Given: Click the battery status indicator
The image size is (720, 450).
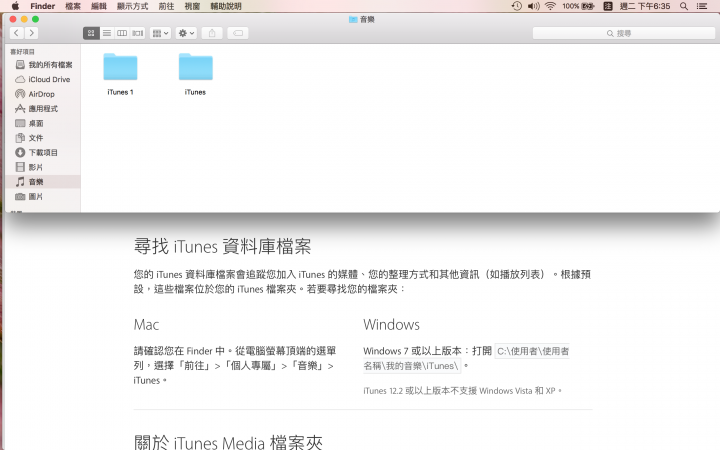Looking at the screenshot, I should [579, 6].
